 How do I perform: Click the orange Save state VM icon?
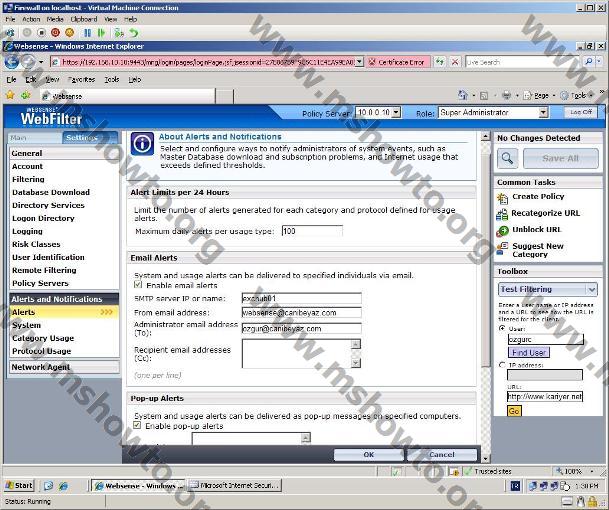[x=70, y=33]
